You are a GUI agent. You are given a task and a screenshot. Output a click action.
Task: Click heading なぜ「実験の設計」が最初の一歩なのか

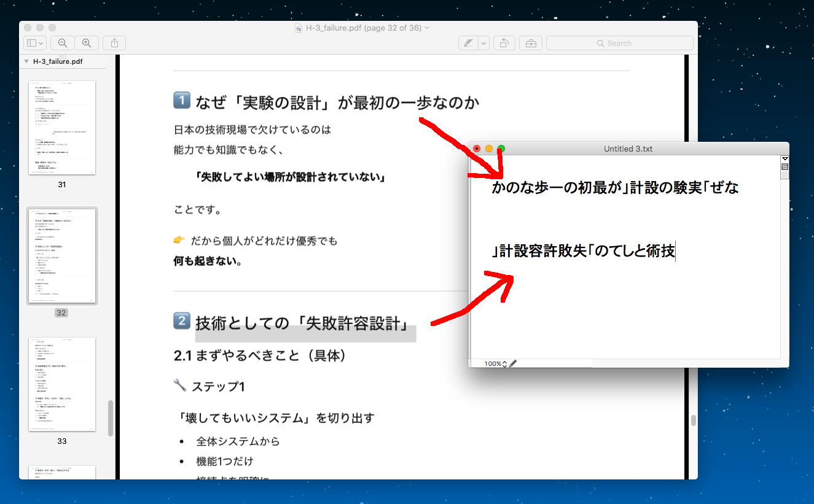337,102
